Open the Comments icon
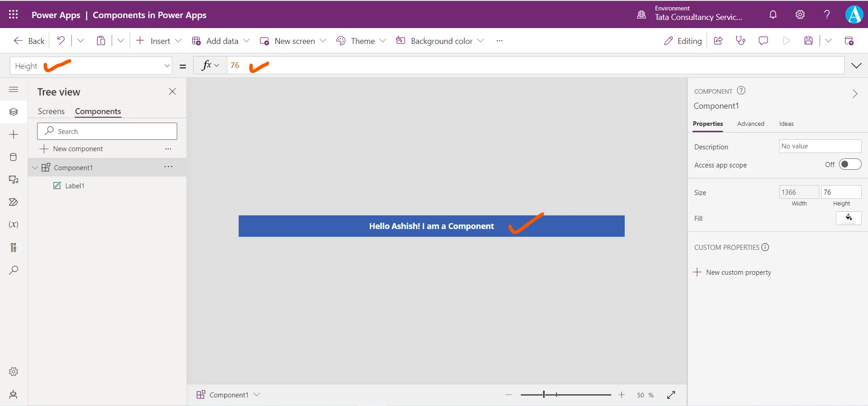This screenshot has height=406, width=868. tap(763, 41)
